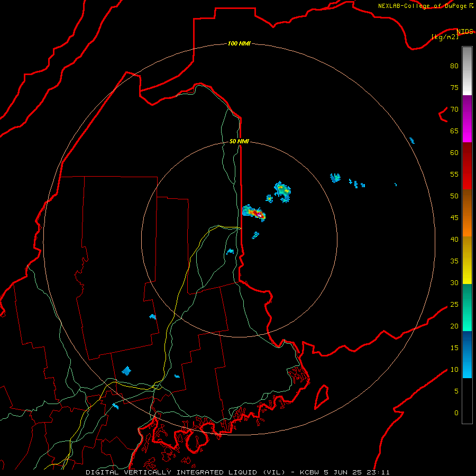Click the 65 value on the color scale
476x476 pixels.
point(454,131)
